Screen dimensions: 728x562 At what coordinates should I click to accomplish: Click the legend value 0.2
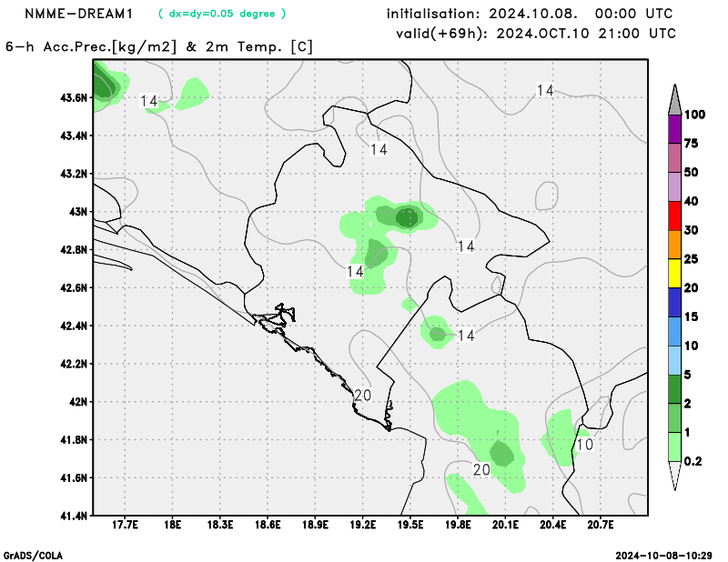coord(693,461)
